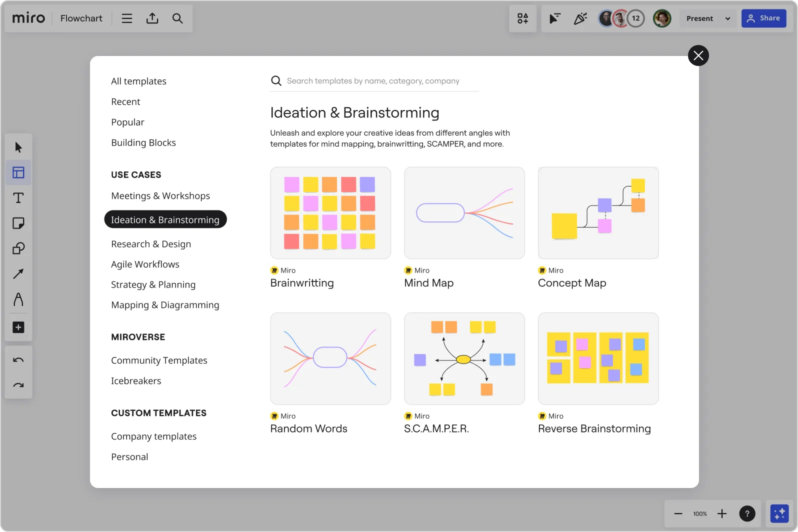
Task: Expand the Present dropdown arrow
Action: click(x=727, y=18)
